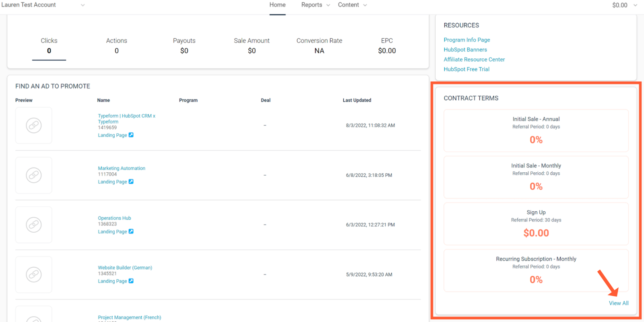
Task: Open the Website Builder (German) ad link
Action: tap(125, 268)
